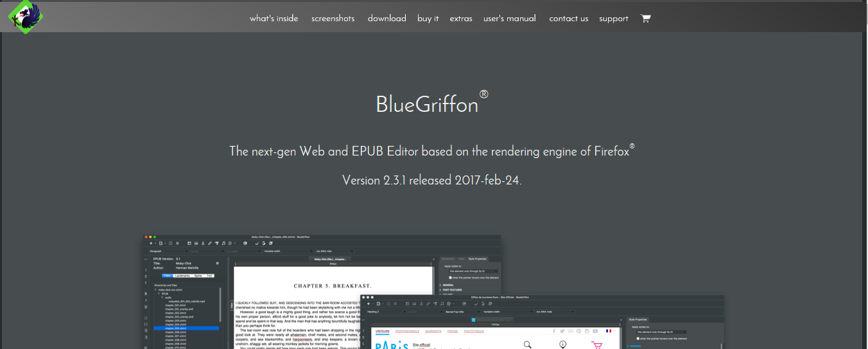Click the magnifier search icon on Paris site
Screen dimensions: 868x349
coord(528,345)
